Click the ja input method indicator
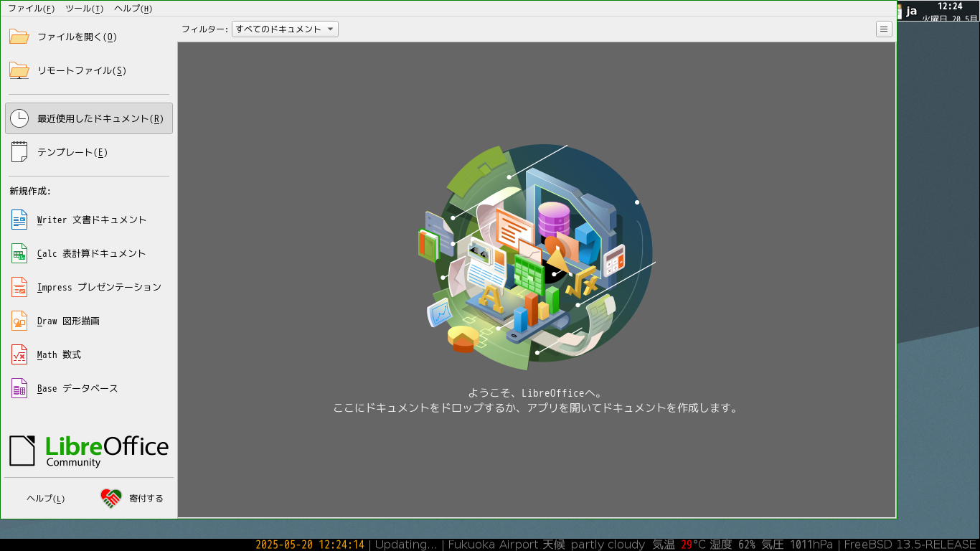The image size is (980, 551). click(x=911, y=11)
